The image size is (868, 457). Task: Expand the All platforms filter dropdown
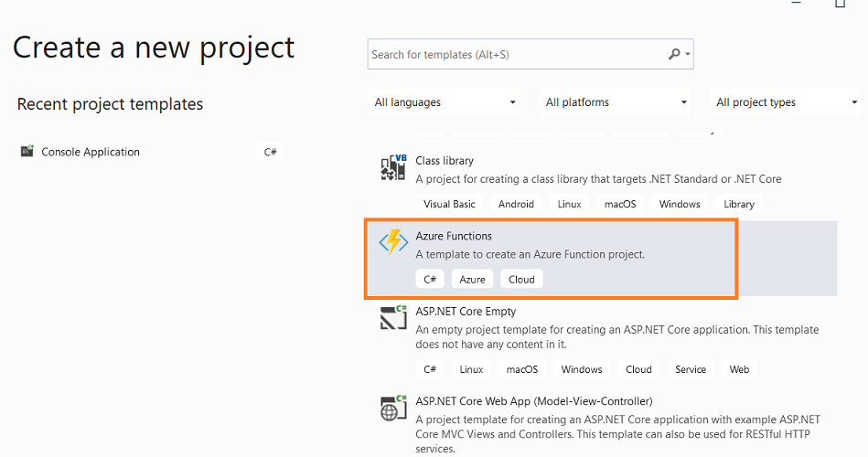coord(615,102)
